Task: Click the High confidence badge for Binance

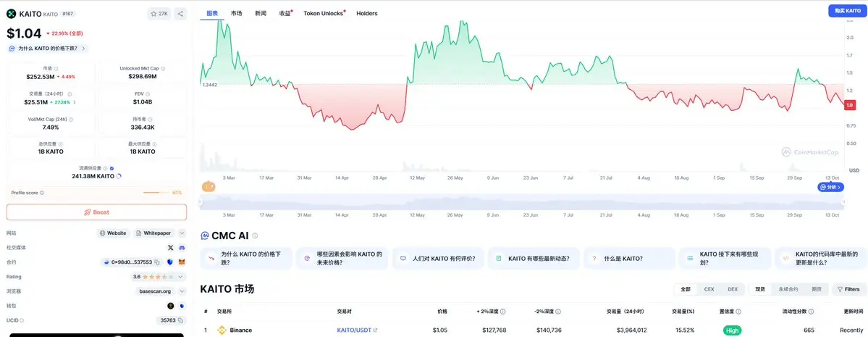Action: 732,330
